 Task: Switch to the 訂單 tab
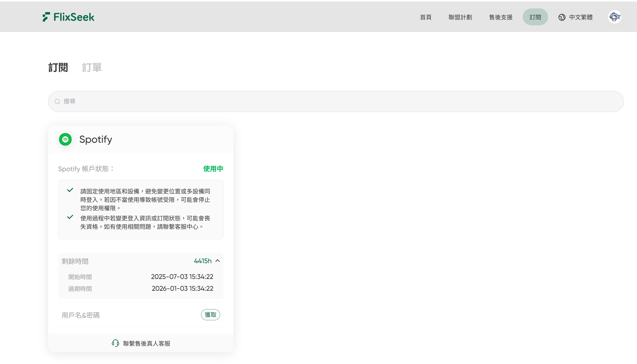[92, 68]
